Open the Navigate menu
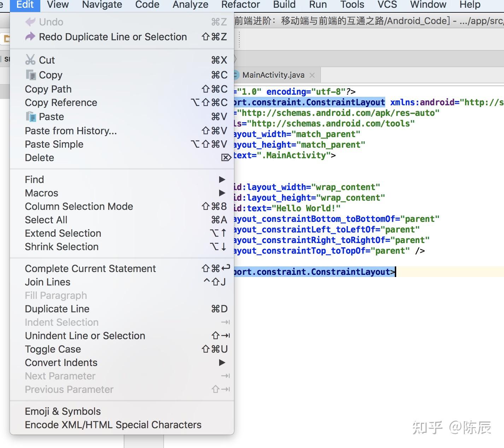This screenshot has height=448, width=504. pos(102,5)
